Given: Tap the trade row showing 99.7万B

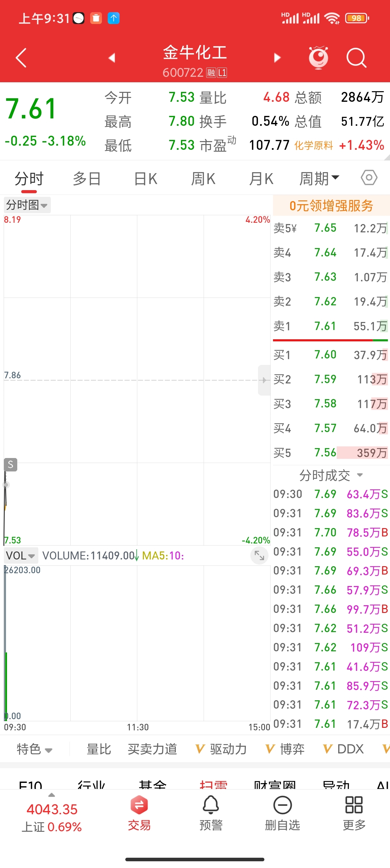Looking at the screenshot, I should pos(331,609).
